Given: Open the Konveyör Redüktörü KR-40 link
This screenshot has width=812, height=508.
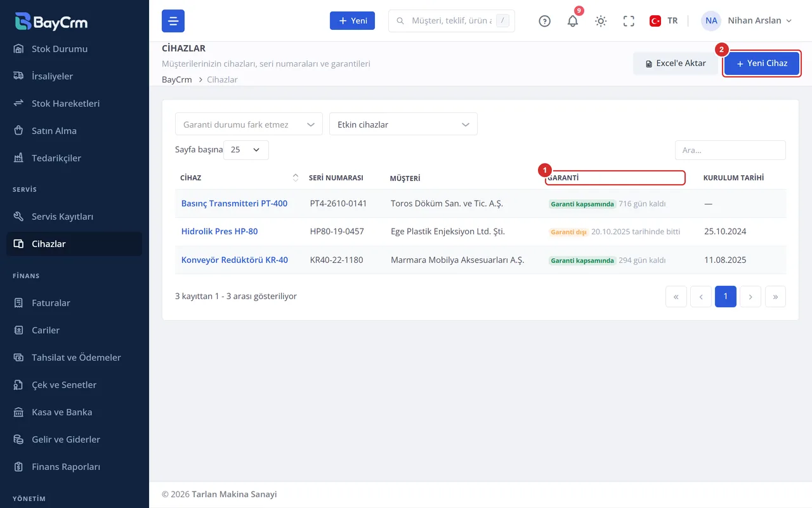Looking at the screenshot, I should 235,260.
